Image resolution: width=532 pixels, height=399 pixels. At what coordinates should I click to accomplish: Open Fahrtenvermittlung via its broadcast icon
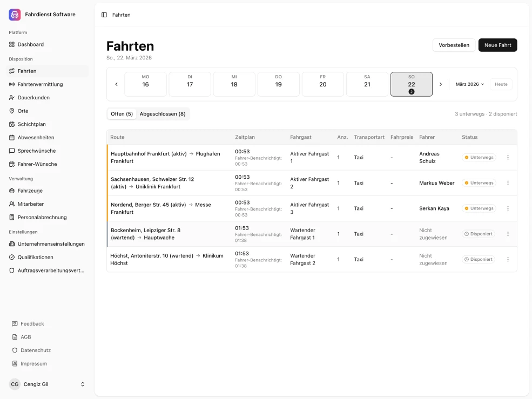point(11,84)
